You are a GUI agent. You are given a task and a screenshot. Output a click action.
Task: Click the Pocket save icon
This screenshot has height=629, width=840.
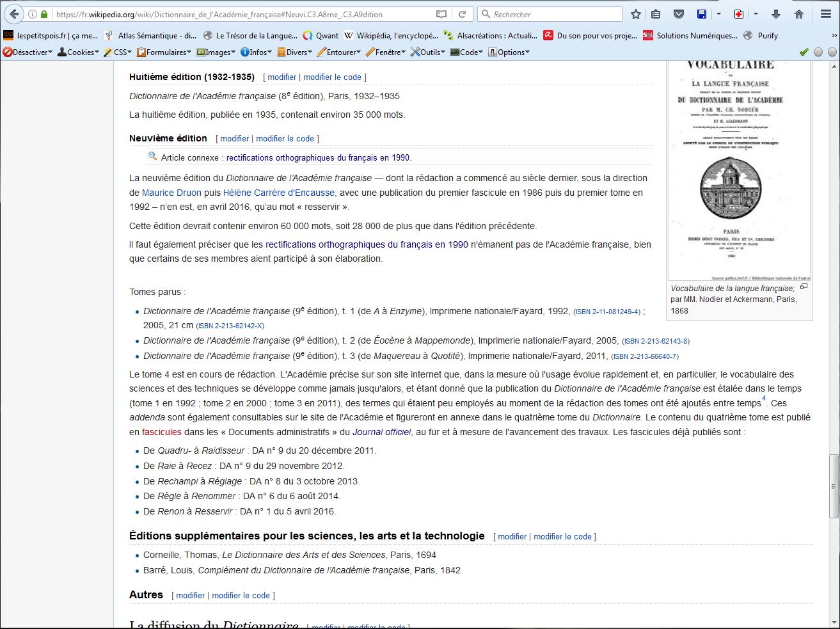679,14
